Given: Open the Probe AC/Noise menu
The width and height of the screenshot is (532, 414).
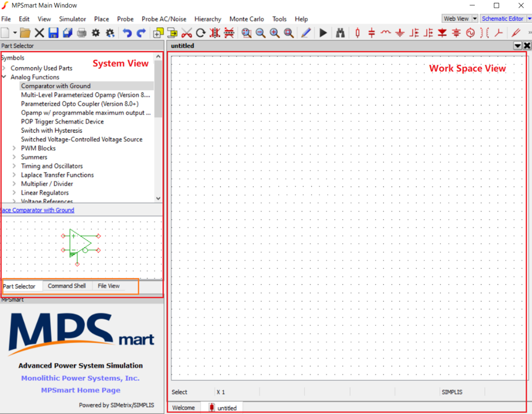Looking at the screenshot, I should [x=164, y=19].
